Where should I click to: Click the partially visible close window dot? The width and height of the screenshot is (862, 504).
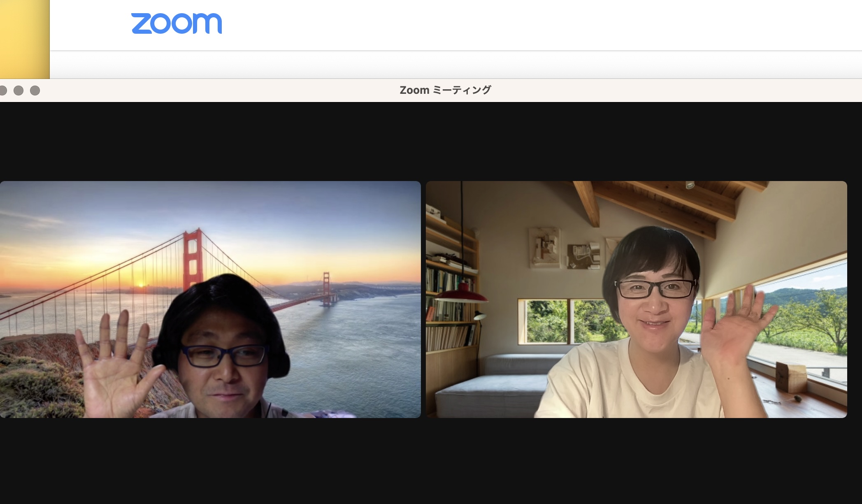click(x=3, y=91)
